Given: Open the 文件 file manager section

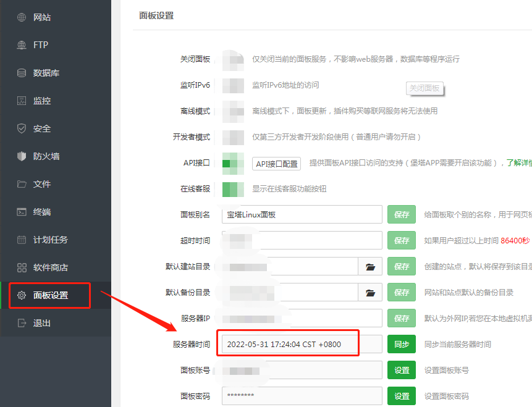Looking at the screenshot, I should pyautogui.click(x=37, y=183).
